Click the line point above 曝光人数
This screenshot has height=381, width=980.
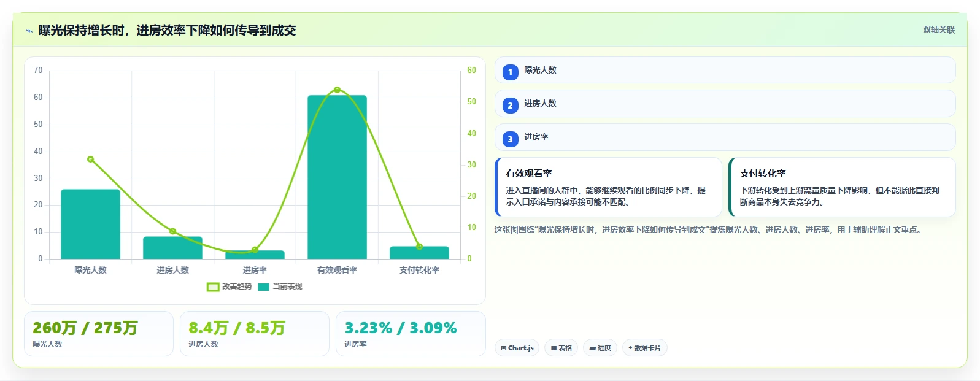pos(90,160)
